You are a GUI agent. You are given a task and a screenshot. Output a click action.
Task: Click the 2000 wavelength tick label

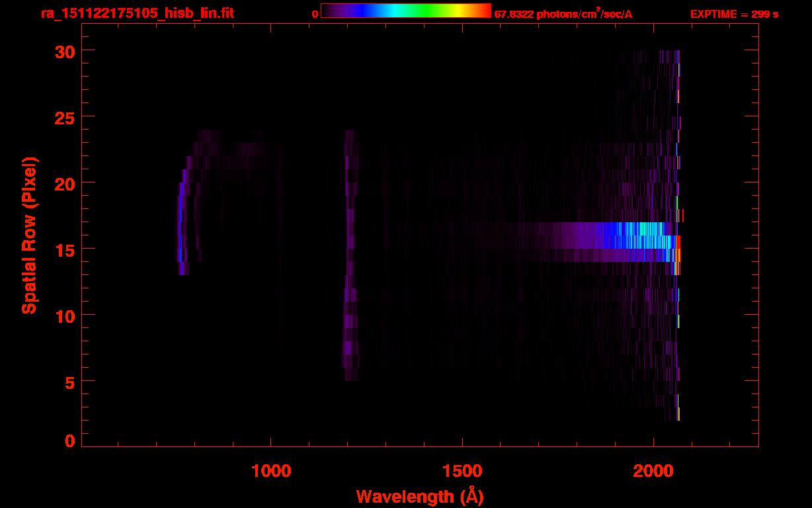click(653, 472)
